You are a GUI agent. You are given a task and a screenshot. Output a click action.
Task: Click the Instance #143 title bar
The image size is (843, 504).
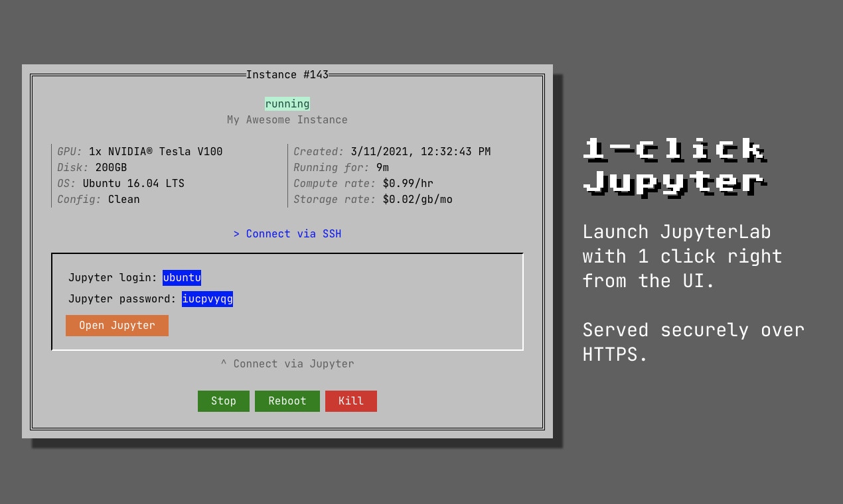[287, 74]
